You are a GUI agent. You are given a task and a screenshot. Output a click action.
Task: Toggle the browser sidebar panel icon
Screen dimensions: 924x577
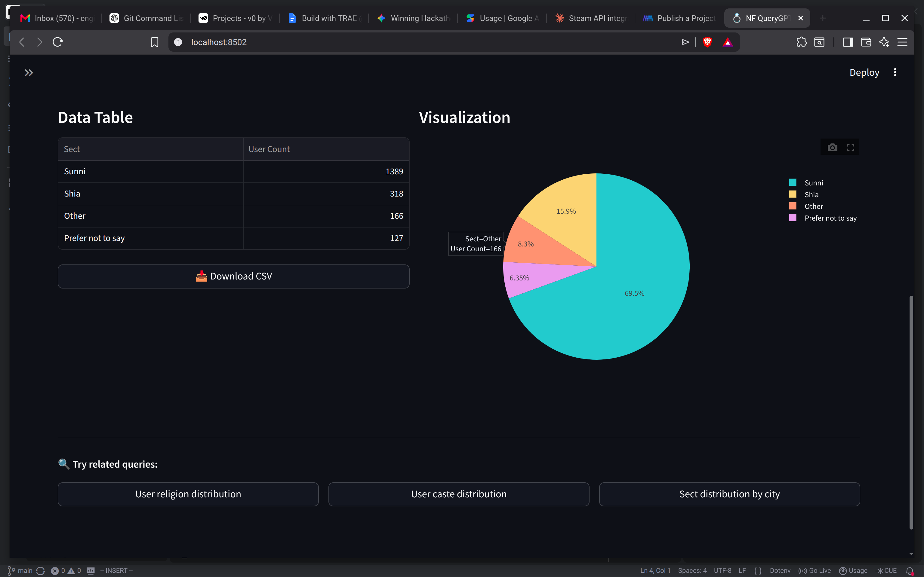(x=848, y=42)
